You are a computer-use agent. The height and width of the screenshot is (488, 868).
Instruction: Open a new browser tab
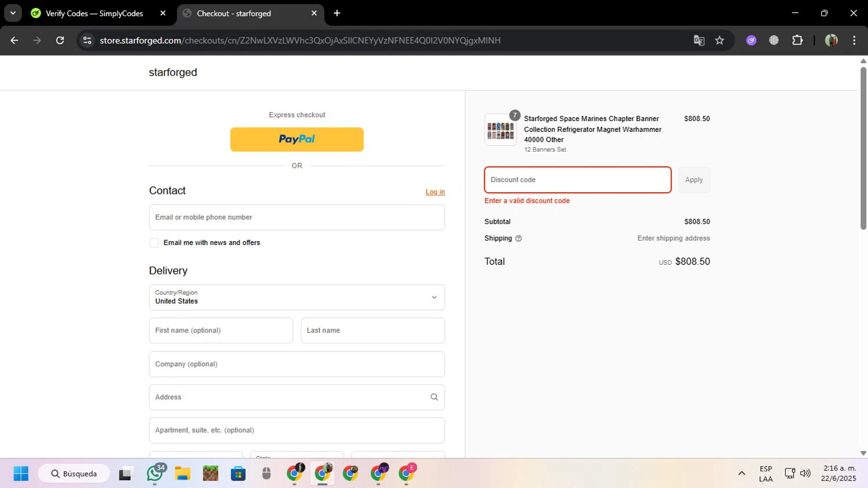(x=337, y=13)
